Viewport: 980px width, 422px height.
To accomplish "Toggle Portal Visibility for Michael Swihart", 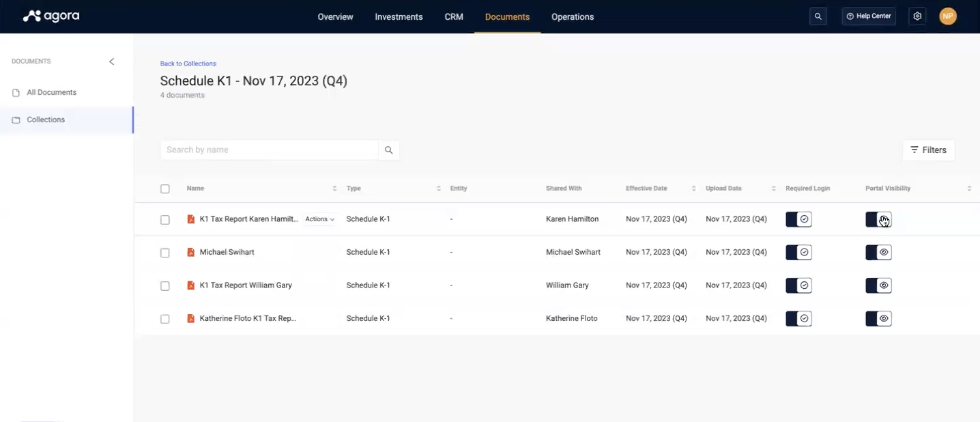I will [878, 252].
